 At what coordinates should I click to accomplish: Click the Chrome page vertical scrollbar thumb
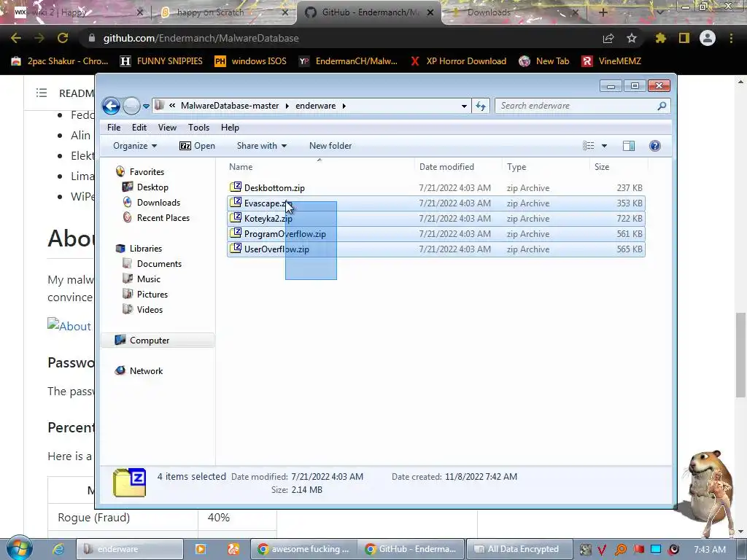[741, 355]
